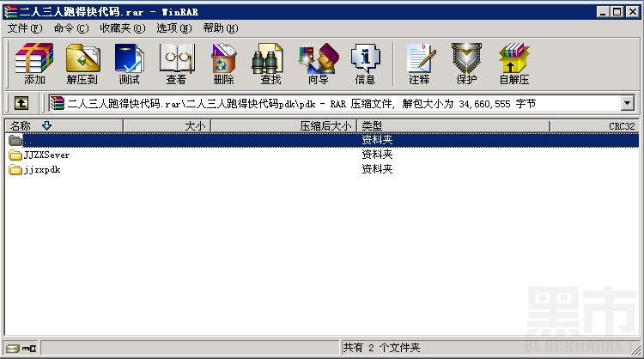Viewport: 644px width, 359px height.
Task: Sort by 压缩后大小 column header
Action: coord(284,126)
